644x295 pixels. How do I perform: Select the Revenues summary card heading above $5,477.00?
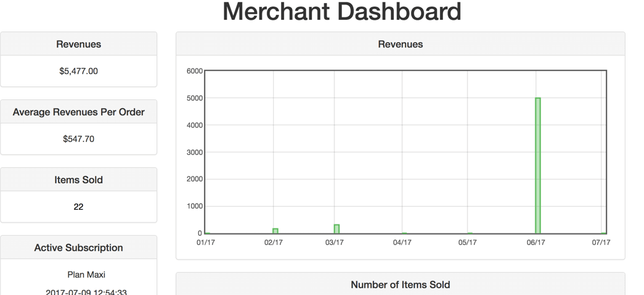click(x=78, y=44)
